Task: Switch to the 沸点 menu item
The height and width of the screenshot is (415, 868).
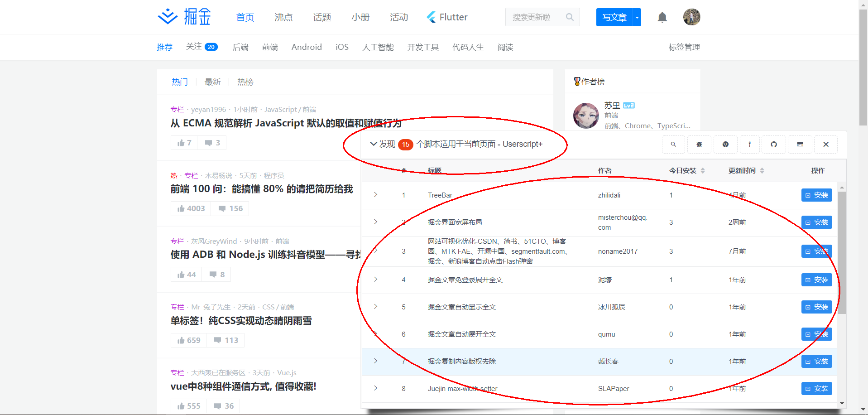Action: pos(283,17)
